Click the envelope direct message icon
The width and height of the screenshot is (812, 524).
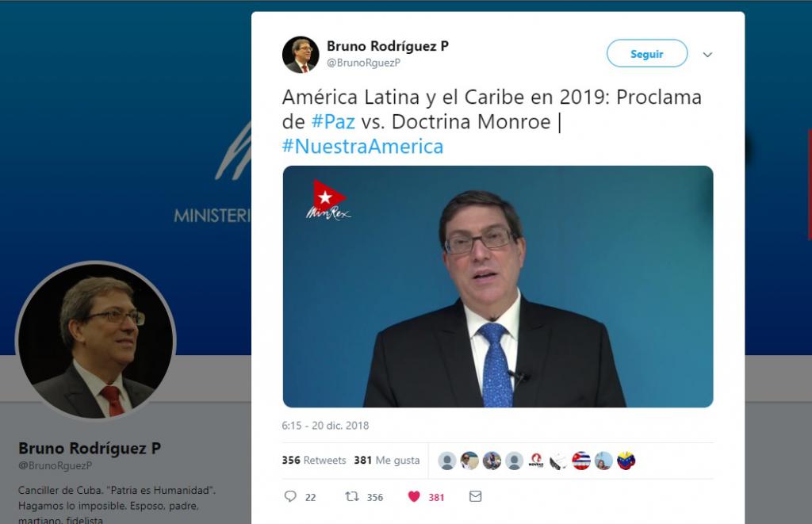(x=476, y=496)
